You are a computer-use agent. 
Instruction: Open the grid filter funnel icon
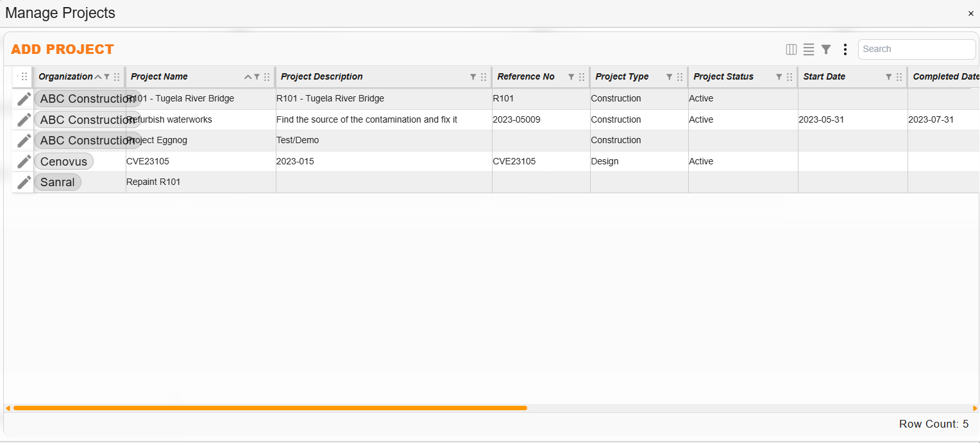tap(825, 49)
